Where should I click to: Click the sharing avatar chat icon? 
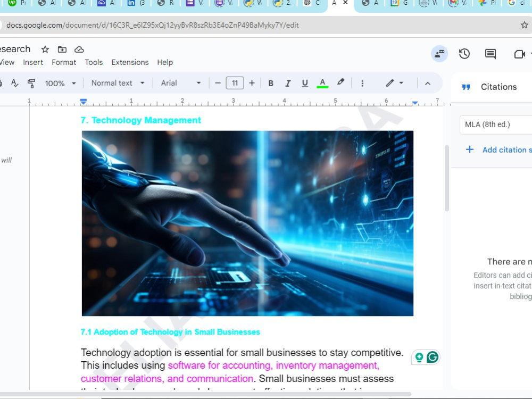(439, 54)
